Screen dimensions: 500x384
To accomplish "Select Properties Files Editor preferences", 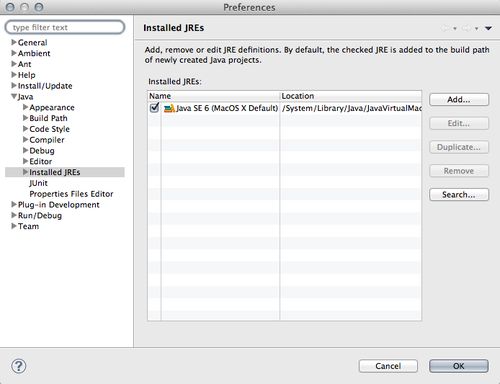I will pos(71,194).
